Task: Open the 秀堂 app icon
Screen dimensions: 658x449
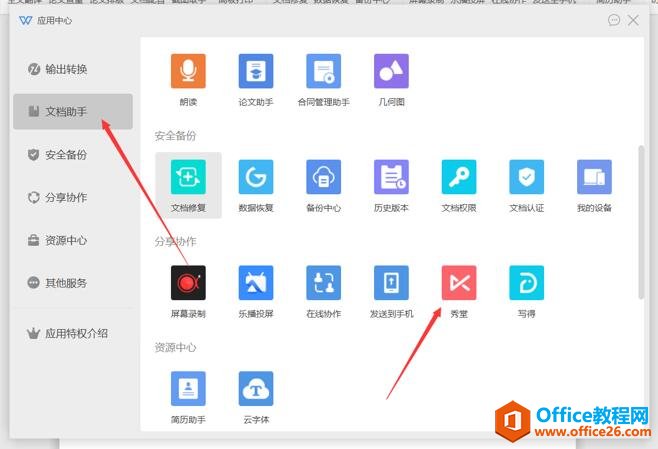Action: point(459,283)
